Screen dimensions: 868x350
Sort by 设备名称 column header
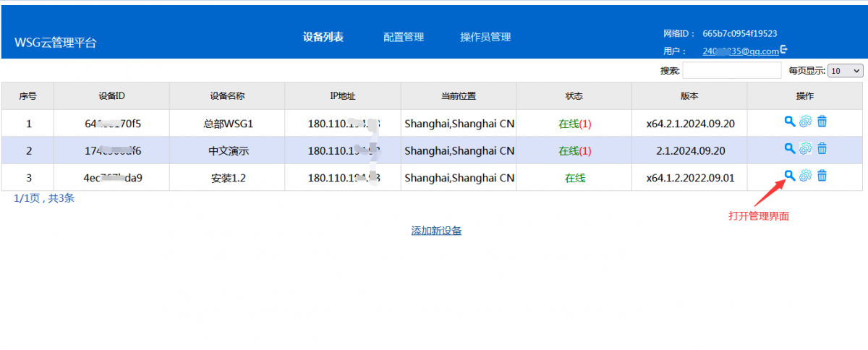click(227, 96)
